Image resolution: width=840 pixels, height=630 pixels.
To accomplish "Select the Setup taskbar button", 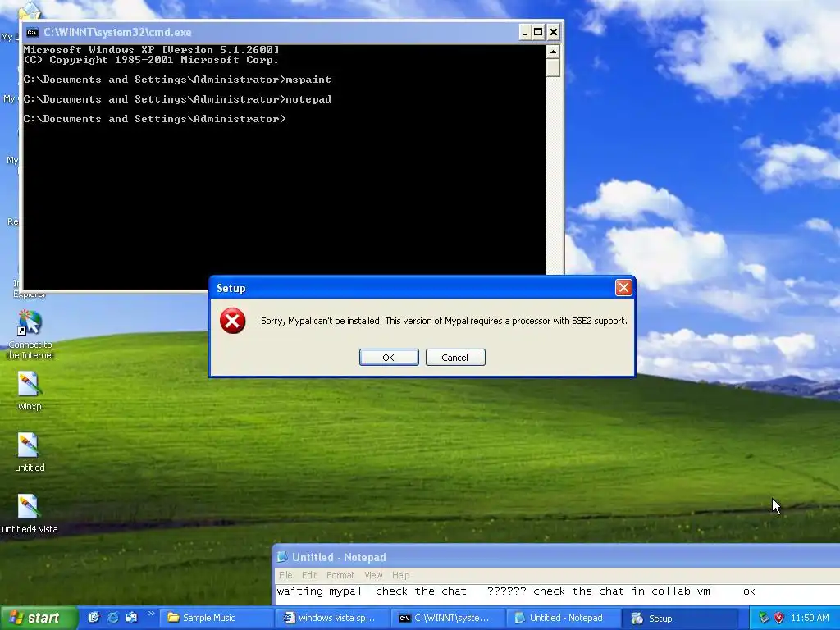I will click(678, 618).
